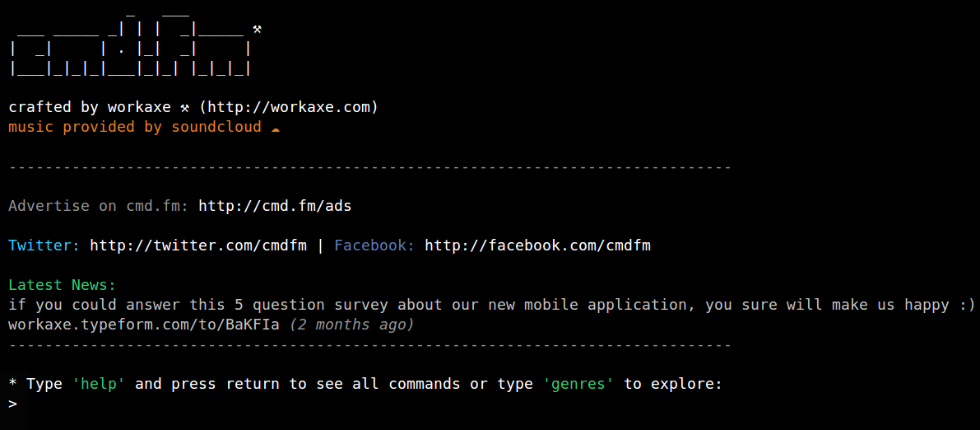The image size is (980, 430).
Task: Click the 'Twitter:' label
Action: (x=44, y=245)
